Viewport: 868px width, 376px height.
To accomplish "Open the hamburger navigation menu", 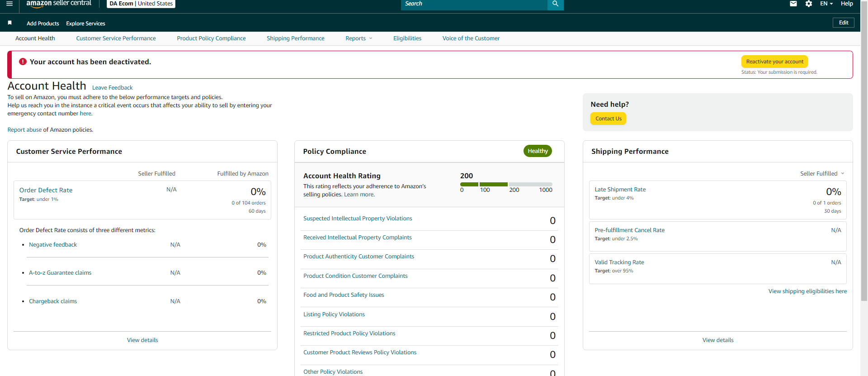I will click(x=9, y=4).
